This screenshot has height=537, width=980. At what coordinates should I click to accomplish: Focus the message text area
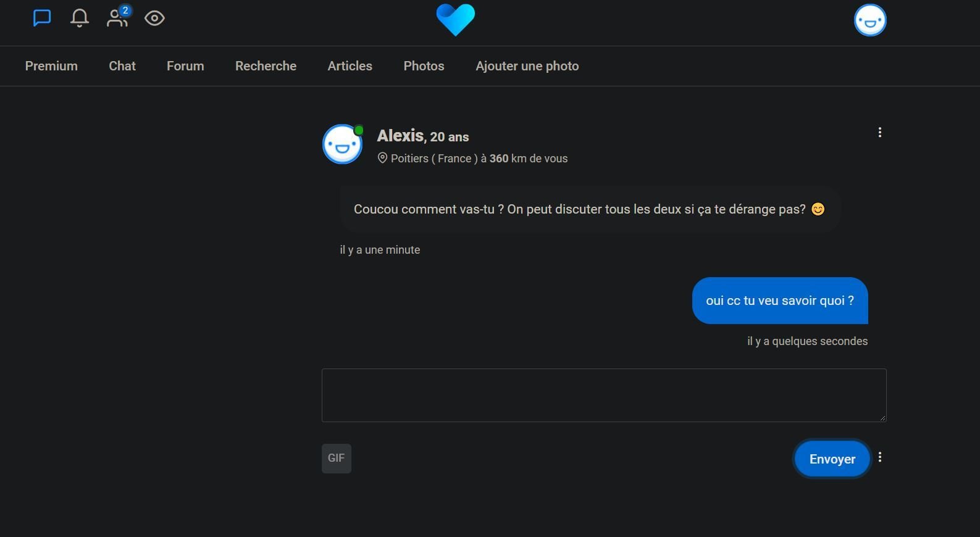(x=604, y=395)
